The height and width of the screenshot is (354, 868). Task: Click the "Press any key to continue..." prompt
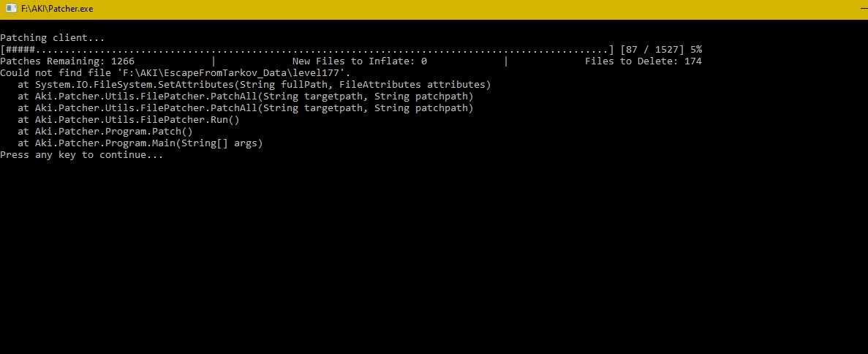82,154
